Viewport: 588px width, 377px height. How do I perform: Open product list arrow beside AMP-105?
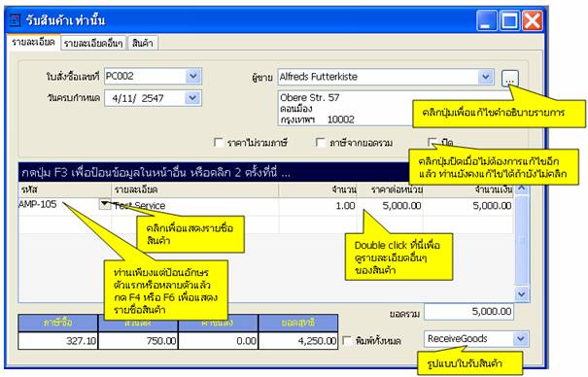click(105, 204)
